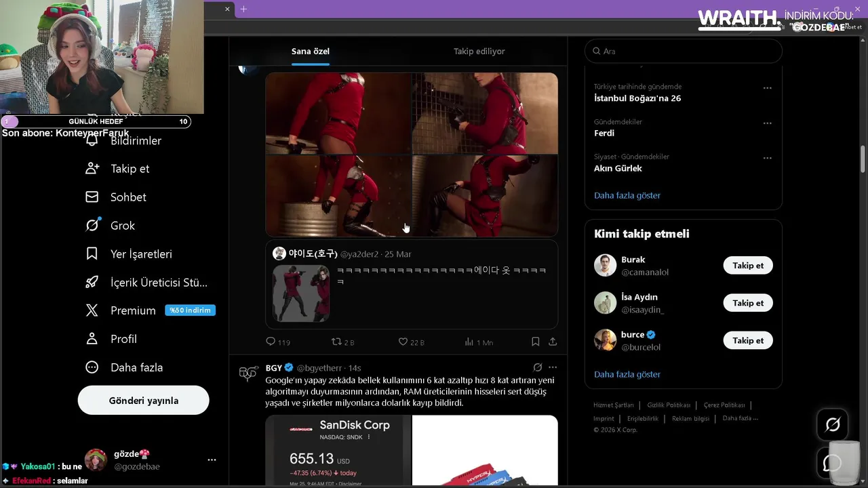
Task: Open the Grok icon in sidebar
Action: [92, 225]
